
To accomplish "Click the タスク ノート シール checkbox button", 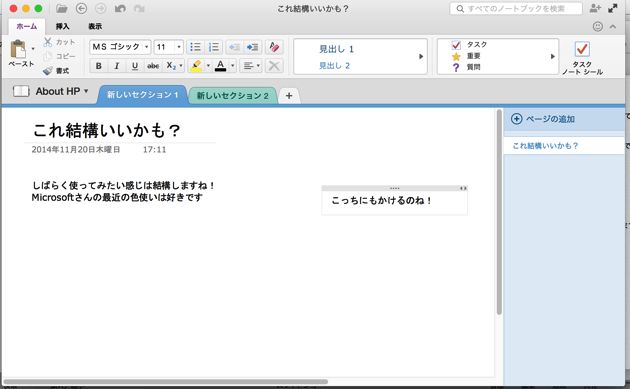I will (x=582, y=58).
